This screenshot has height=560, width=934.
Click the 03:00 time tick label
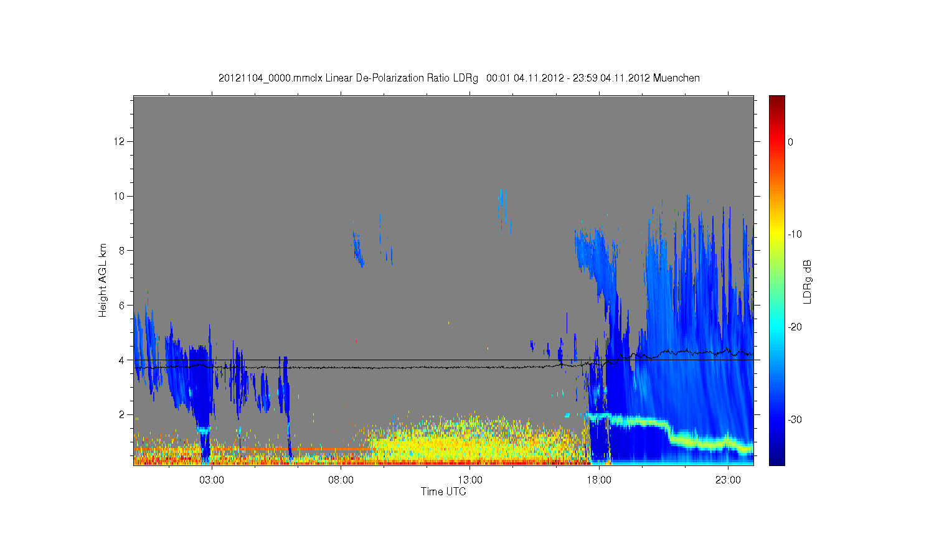212,480
